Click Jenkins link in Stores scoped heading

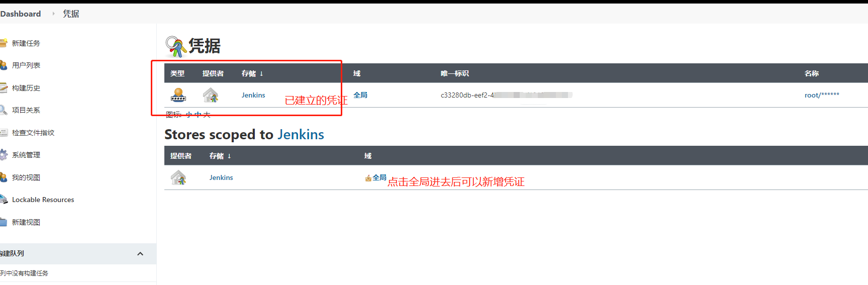point(301,134)
